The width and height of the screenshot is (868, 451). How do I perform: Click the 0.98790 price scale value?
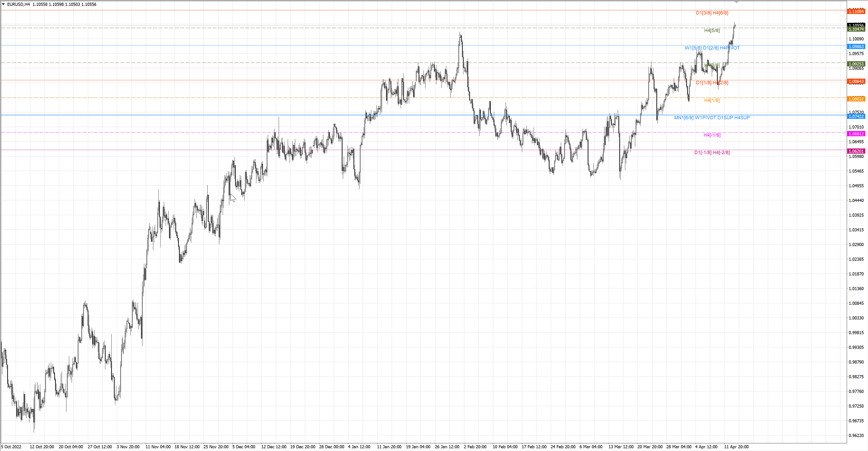click(x=856, y=362)
